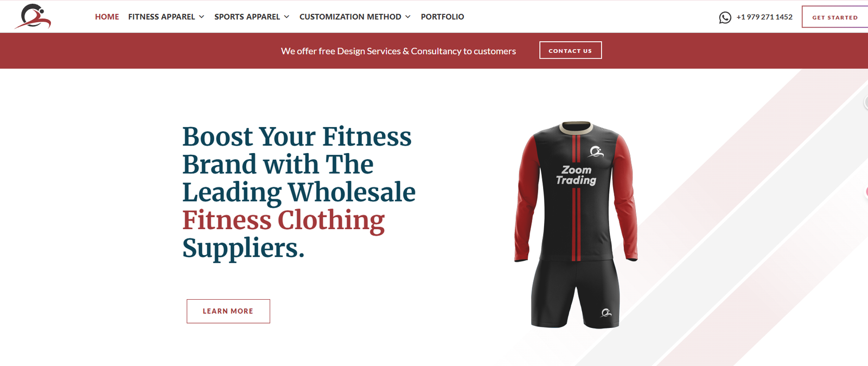Select the pink color circle at right edge
This screenshot has height=366, width=868.
[866, 192]
